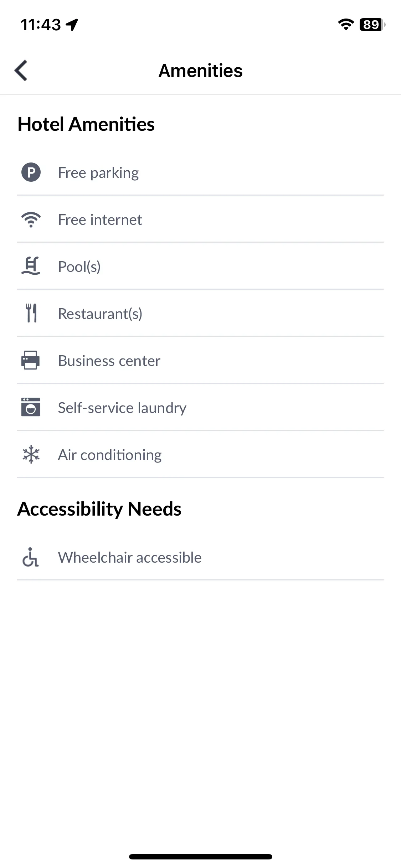Select the Wheelchair accessible text
The image size is (401, 868).
pos(130,557)
